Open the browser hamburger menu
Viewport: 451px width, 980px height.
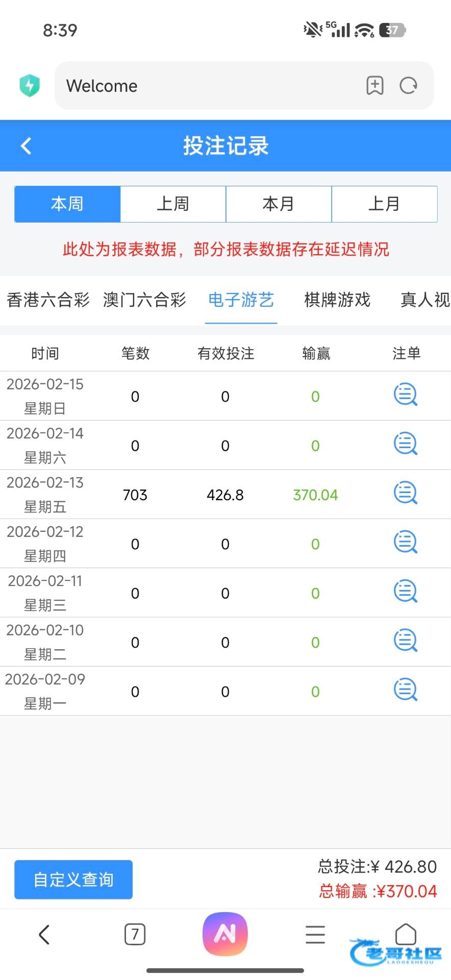click(x=315, y=935)
